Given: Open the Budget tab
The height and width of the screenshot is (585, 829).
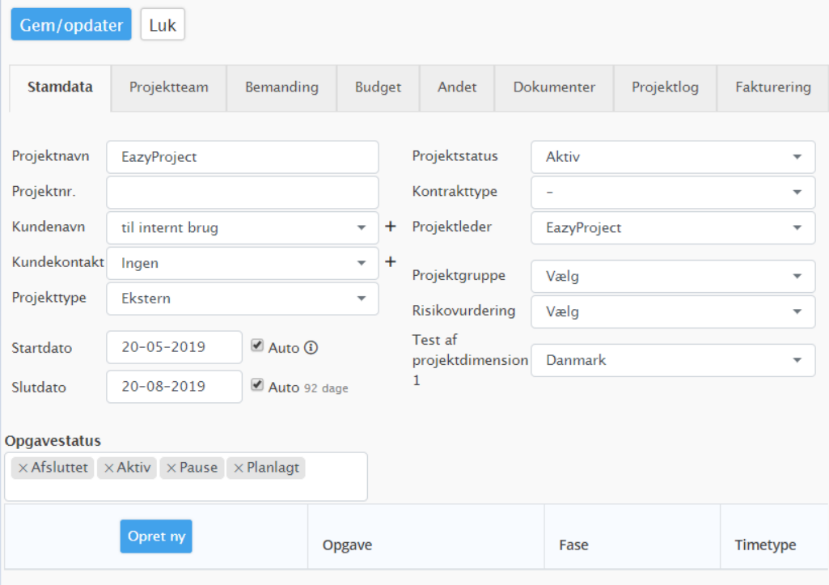Looking at the screenshot, I should click(x=378, y=88).
